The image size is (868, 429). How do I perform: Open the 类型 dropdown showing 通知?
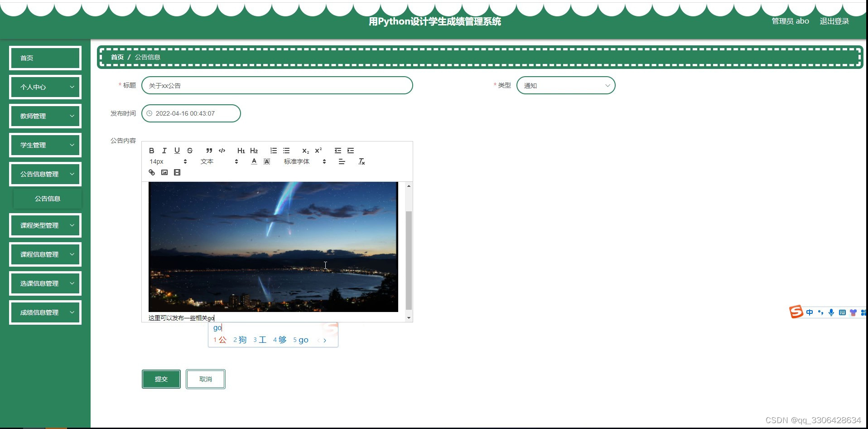click(x=566, y=85)
